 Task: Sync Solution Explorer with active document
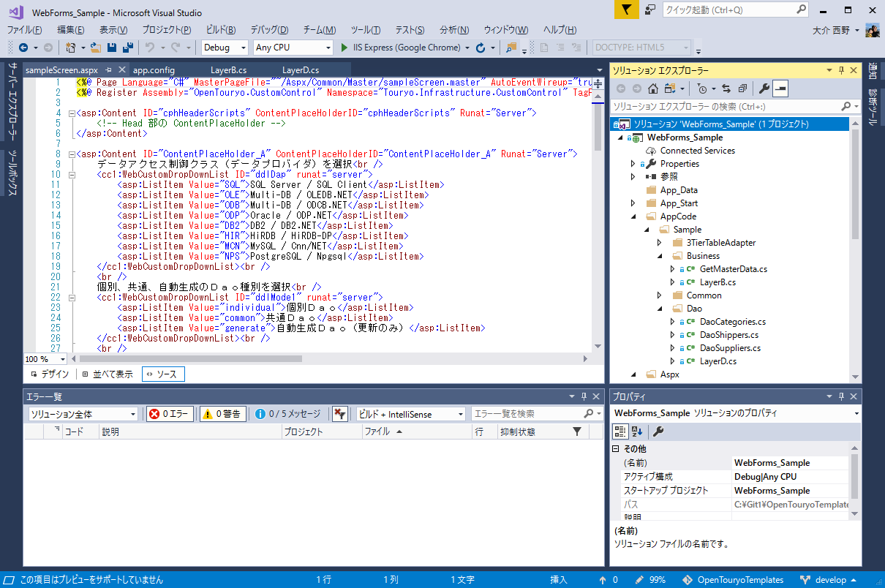726,88
